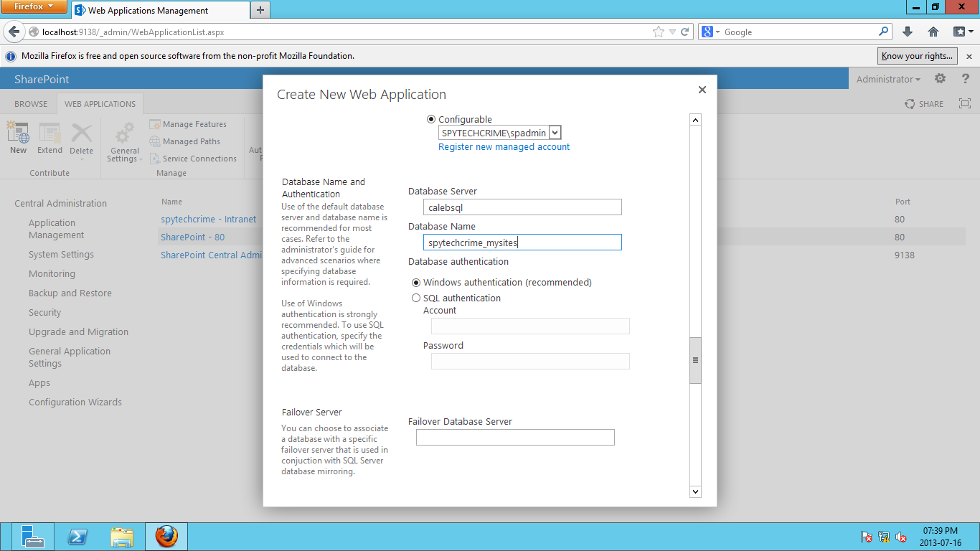The height and width of the screenshot is (551, 980).
Task: Click the Extend ribbon icon
Action: click(50, 138)
